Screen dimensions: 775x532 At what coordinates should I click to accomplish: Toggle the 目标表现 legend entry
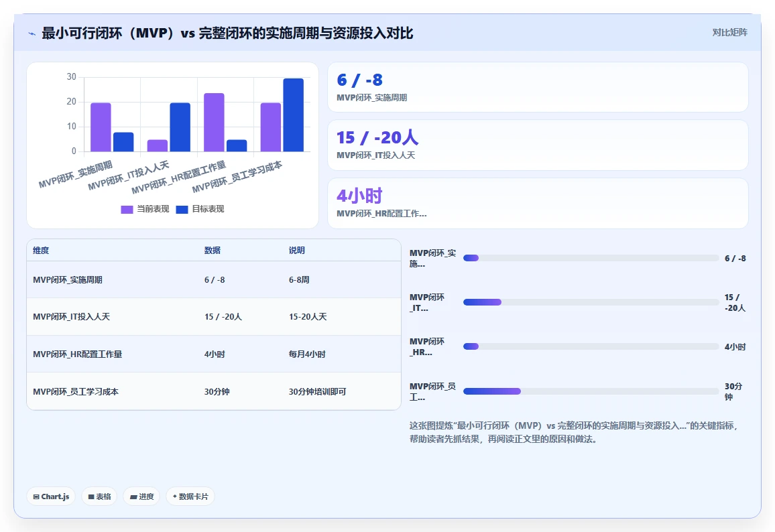click(x=200, y=209)
